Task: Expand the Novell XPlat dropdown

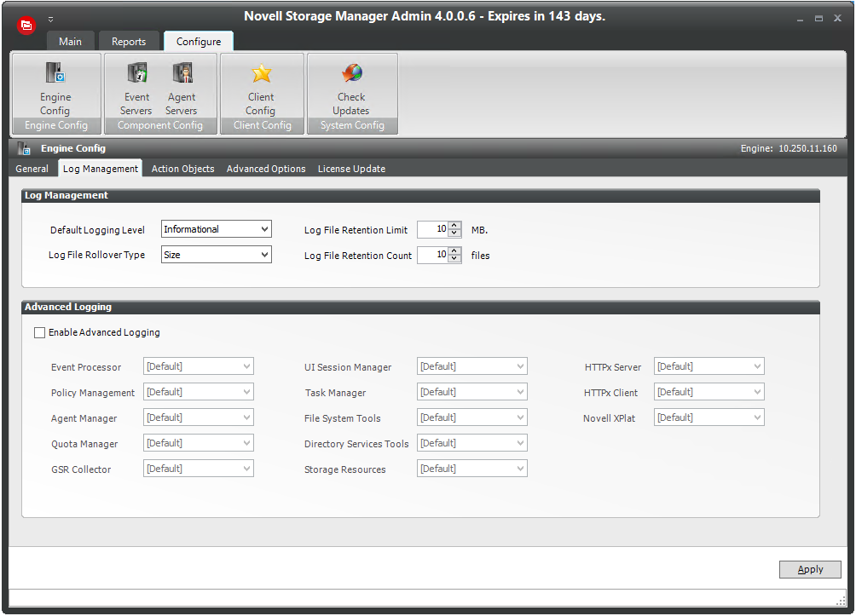Action: 709,417
